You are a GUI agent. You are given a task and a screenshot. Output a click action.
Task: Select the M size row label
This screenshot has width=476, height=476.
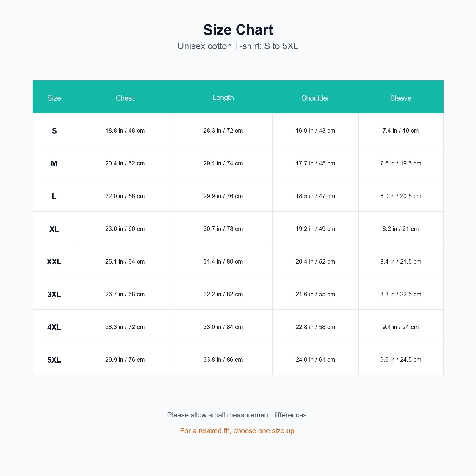tap(54, 164)
